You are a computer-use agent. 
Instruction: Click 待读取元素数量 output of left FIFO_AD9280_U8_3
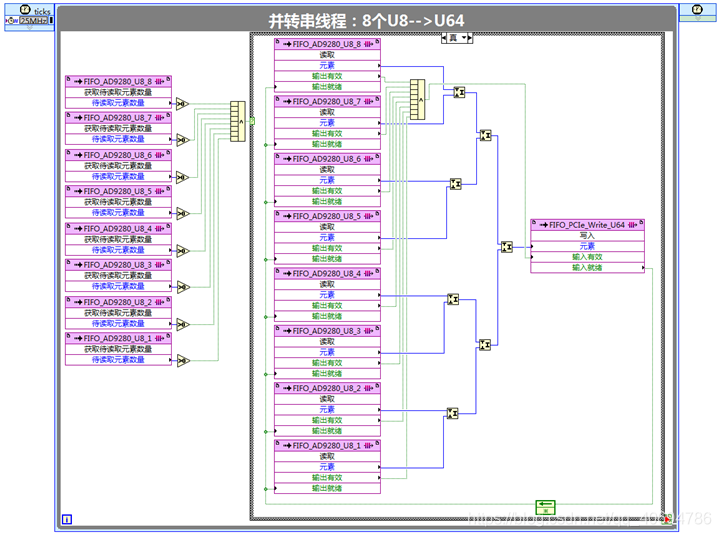pos(118,286)
